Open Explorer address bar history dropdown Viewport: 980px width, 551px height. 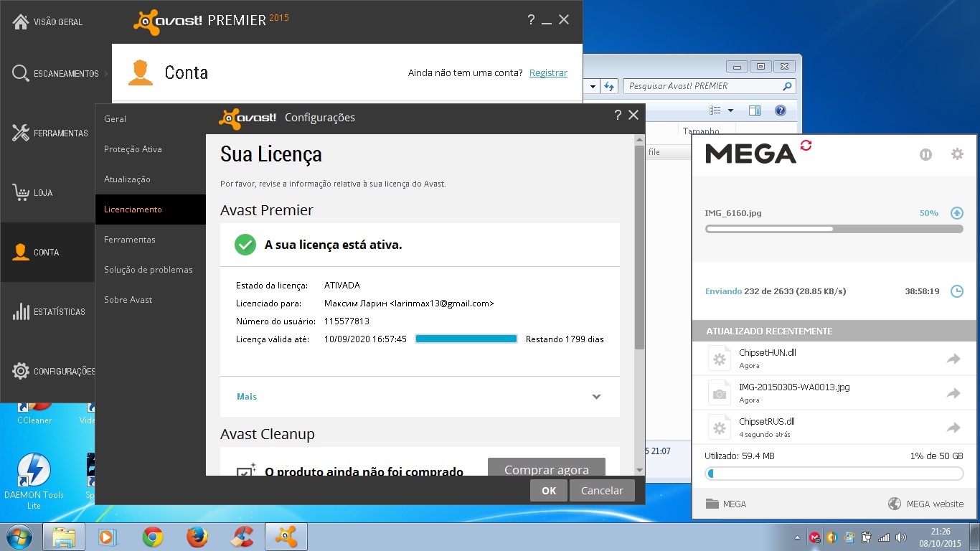[x=593, y=86]
